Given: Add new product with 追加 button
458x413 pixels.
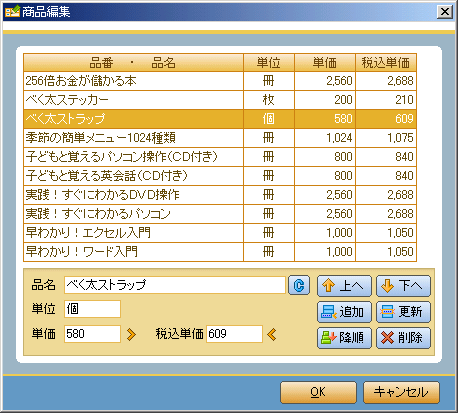Looking at the screenshot, I should pyautogui.click(x=344, y=312).
